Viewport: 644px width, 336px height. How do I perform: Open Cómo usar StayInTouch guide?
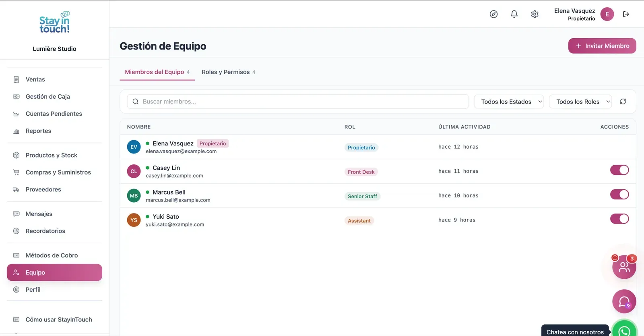(x=54, y=319)
